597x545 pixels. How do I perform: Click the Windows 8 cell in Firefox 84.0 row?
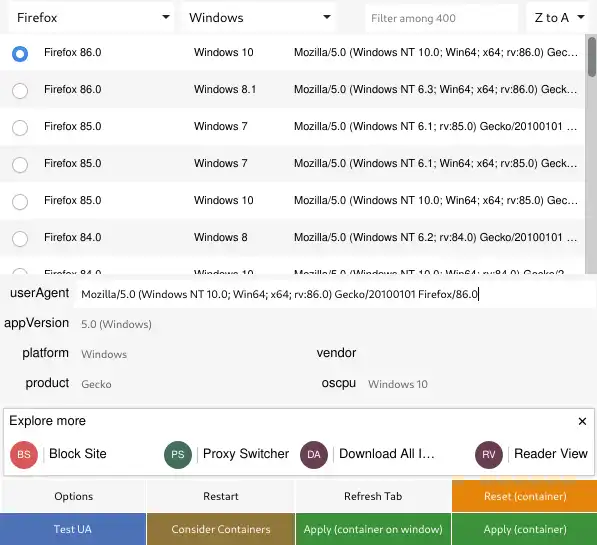click(220, 237)
